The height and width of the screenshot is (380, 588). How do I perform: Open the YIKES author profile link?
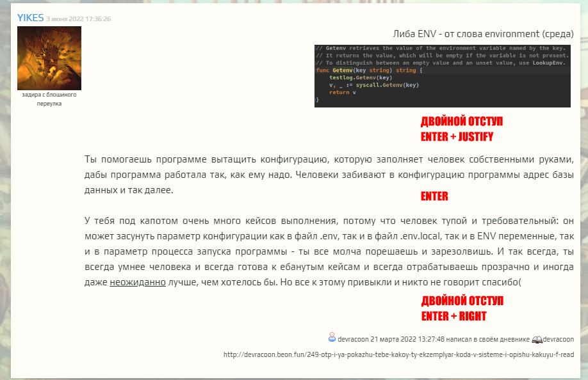(30, 18)
